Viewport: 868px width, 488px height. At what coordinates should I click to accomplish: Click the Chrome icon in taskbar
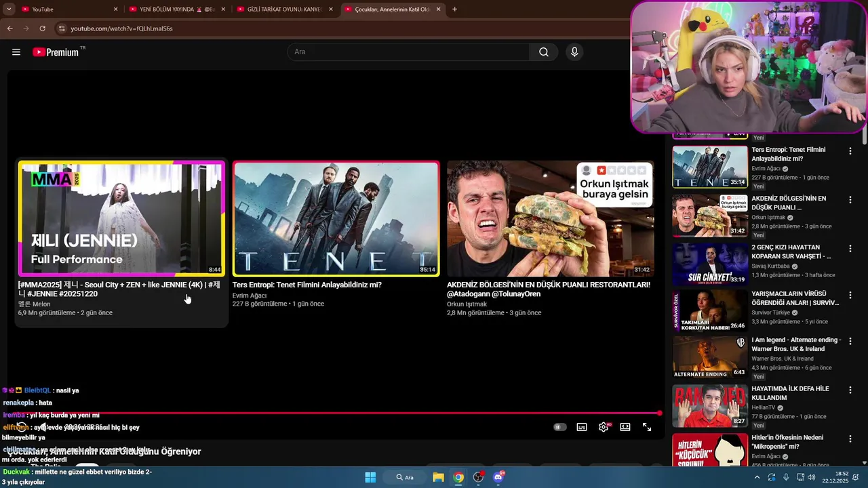[458, 477]
